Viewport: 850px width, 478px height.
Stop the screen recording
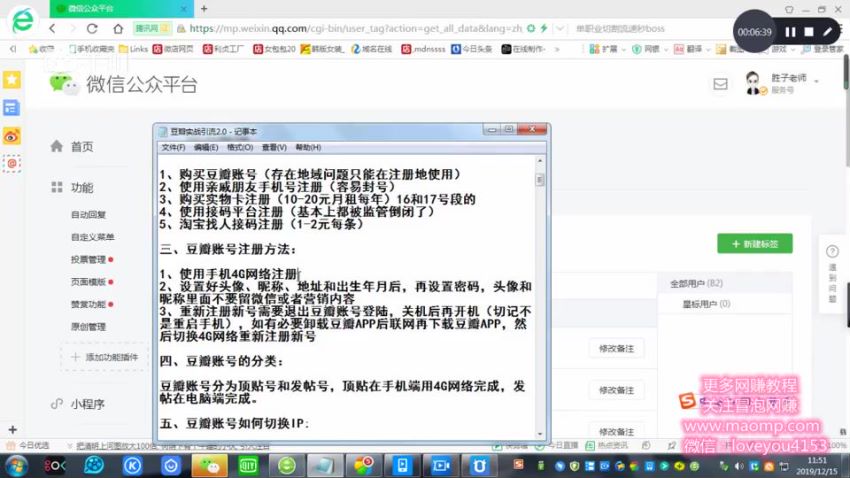[x=809, y=32]
